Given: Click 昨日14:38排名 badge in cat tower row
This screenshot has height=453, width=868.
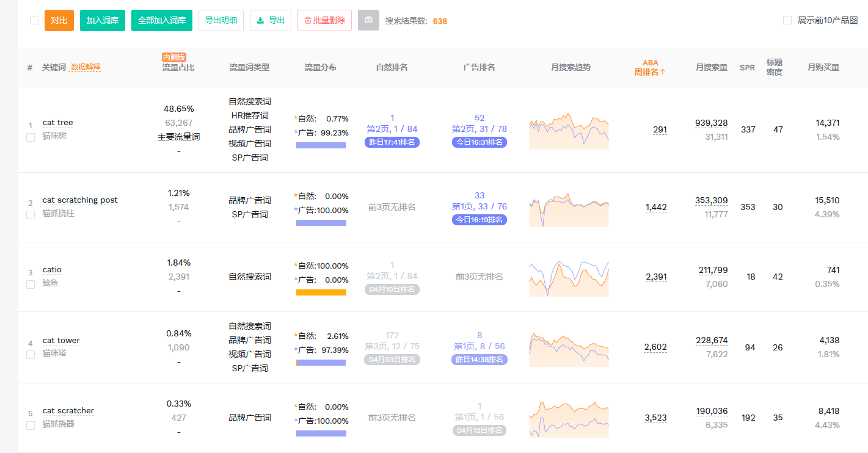Looking at the screenshot, I should click(480, 360).
